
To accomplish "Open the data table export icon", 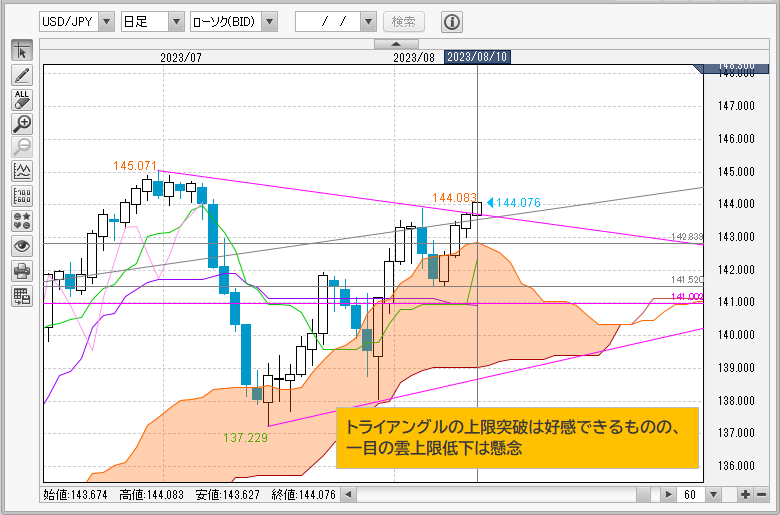I will click(x=22, y=296).
